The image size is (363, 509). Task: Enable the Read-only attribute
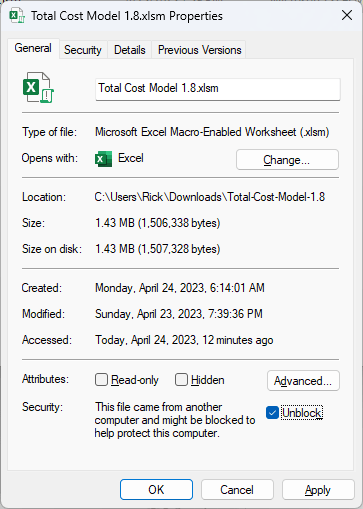click(x=101, y=380)
